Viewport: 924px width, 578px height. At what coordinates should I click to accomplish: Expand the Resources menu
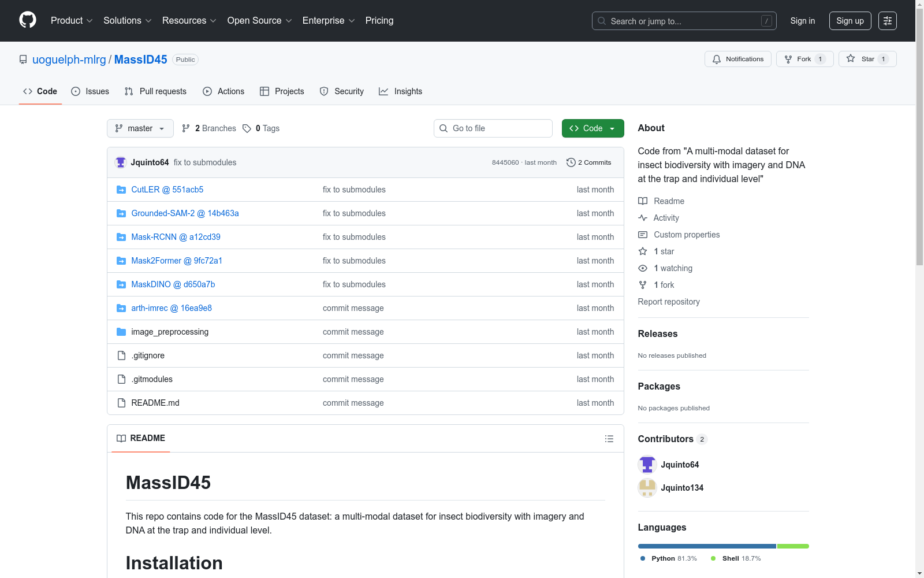[189, 21]
